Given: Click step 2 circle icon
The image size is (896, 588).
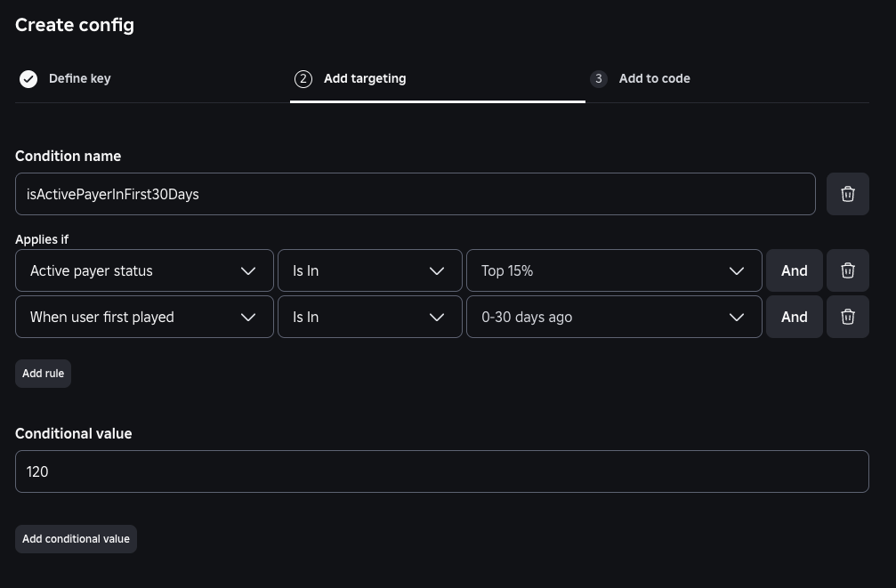Looking at the screenshot, I should tap(303, 79).
